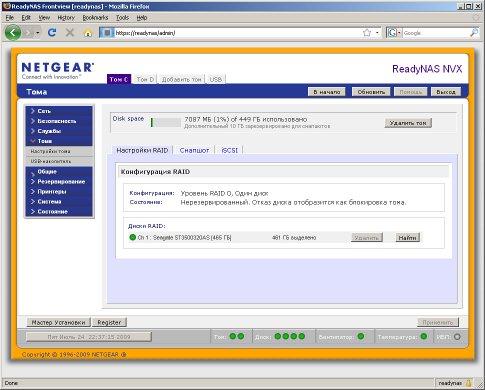Bookmark this page with the star icon
Image resolution: width=485 pixels, height=390 pixels.
pos(367,33)
